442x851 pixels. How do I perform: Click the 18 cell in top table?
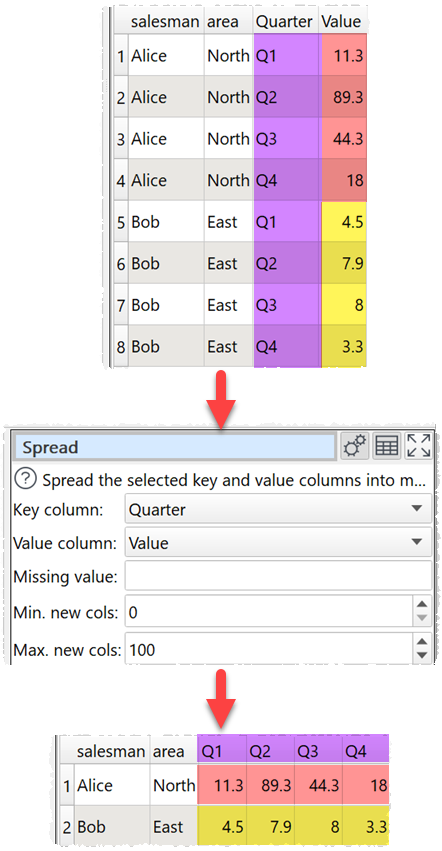pos(344,180)
